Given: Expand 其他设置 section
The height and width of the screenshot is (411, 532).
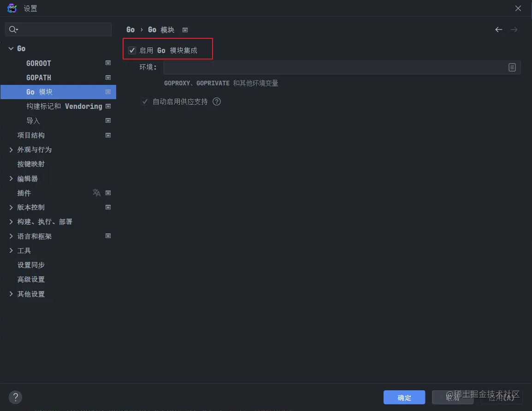Looking at the screenshot, I should click(x=11, y=294).
